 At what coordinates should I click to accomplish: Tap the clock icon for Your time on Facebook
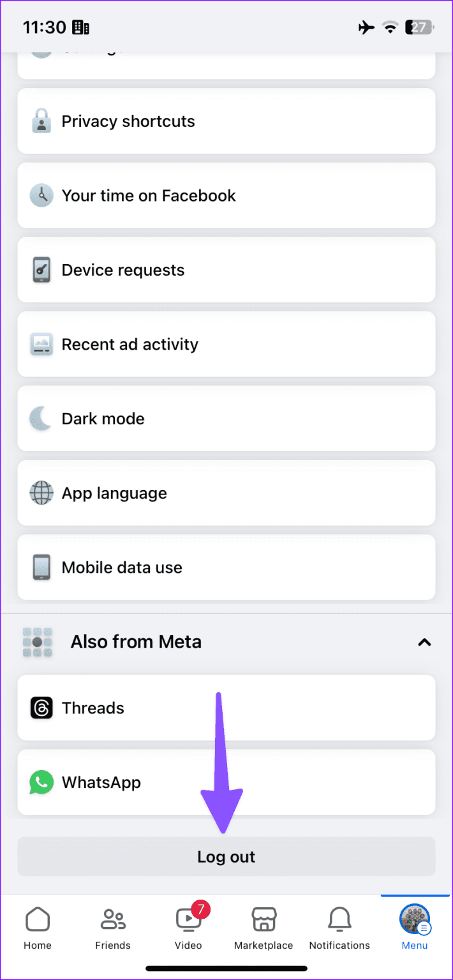(x=41, y=196)
